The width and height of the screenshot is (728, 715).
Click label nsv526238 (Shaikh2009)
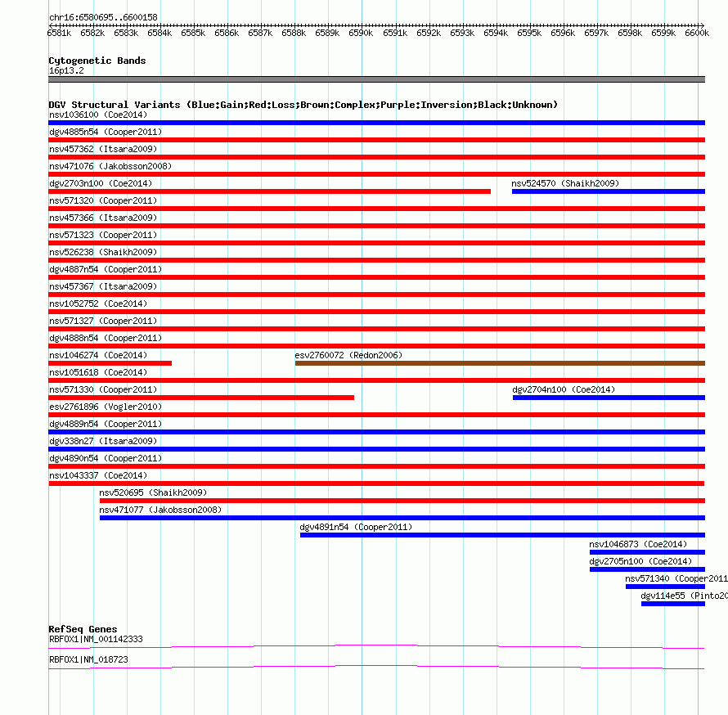[103, 252]
